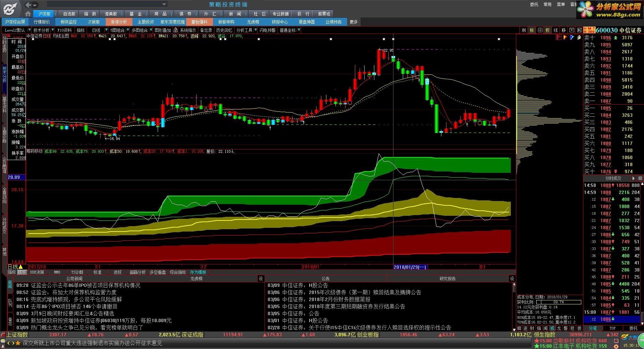Click the beige clip icon beside flags
The height and width of the screenshot is (349, 644).
tap(579, 38)
